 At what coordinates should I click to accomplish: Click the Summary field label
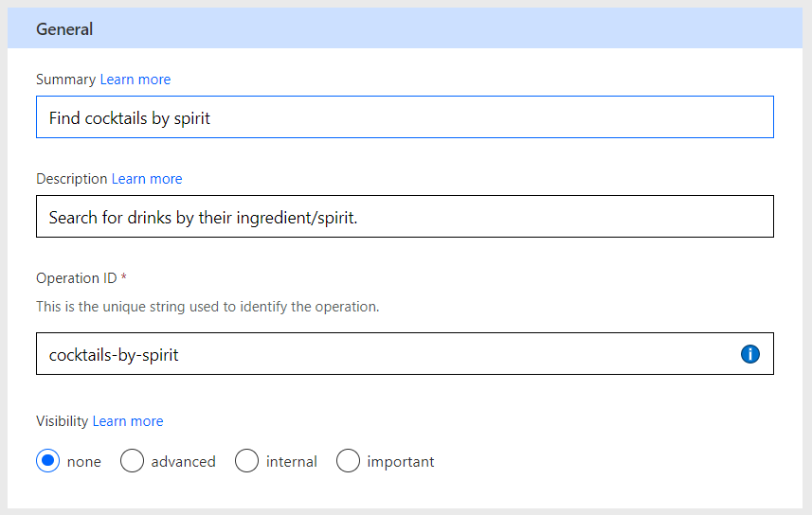click(65, 80)
